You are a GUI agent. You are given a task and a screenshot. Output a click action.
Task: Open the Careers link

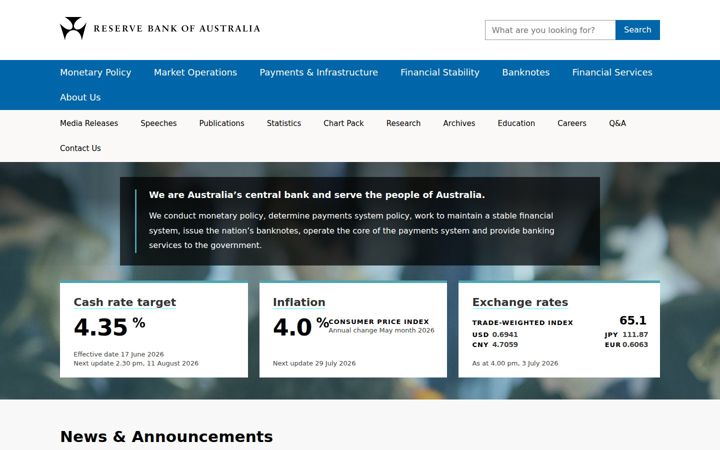(x=572, y=123)
